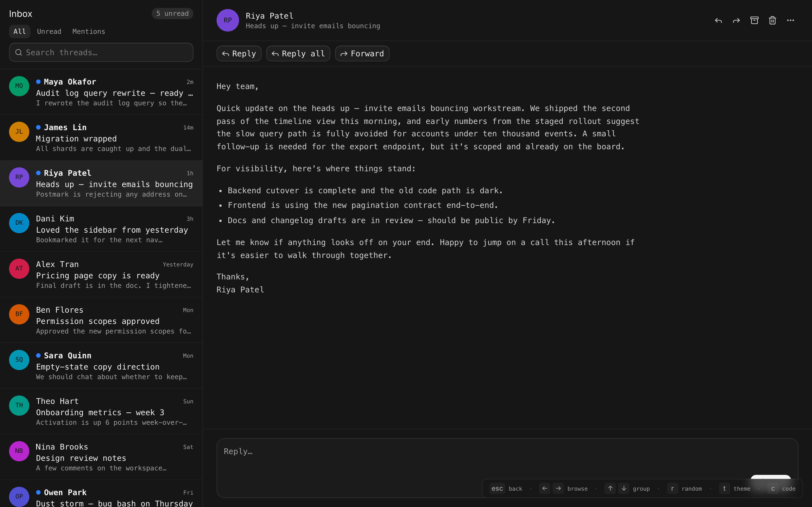Click the reply arrow icon in header
Image resolution: width=812 pixels, height=507 pixels.
[718, 21]
